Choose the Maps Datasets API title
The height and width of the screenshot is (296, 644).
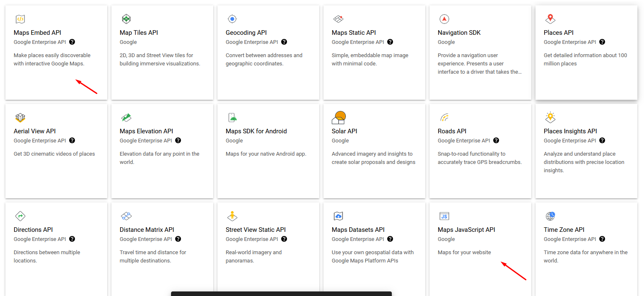coord(358,230)
